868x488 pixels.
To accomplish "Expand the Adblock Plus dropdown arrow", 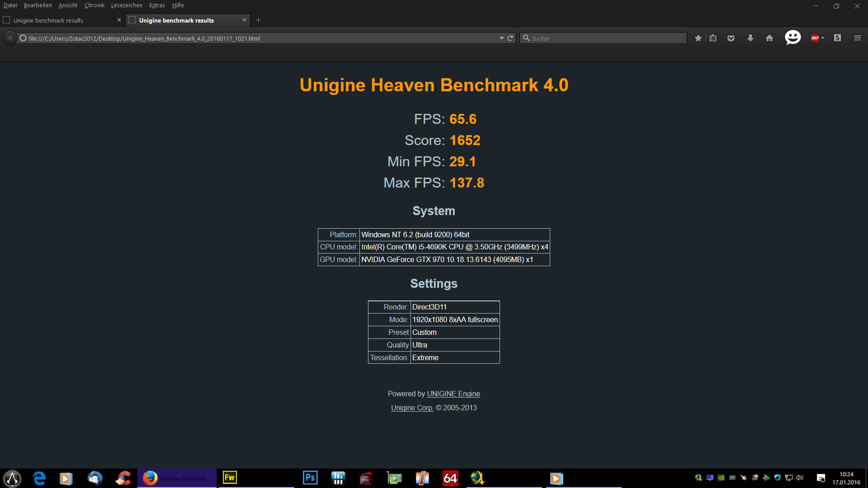I will pyautogui.click(x=823, y=38).
